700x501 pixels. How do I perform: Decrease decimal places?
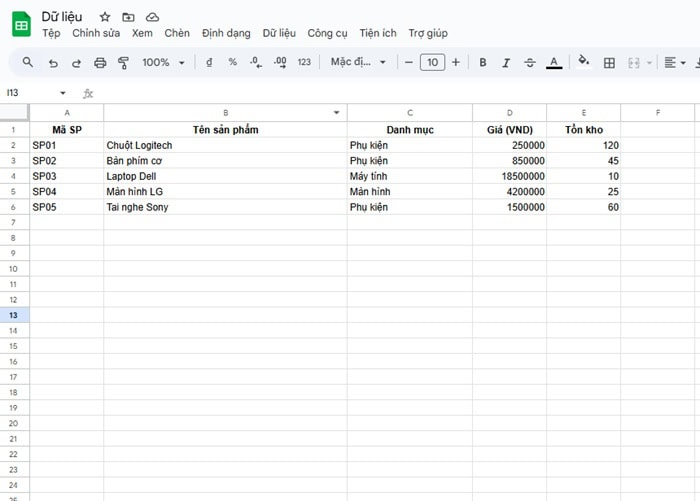point(256,62)
